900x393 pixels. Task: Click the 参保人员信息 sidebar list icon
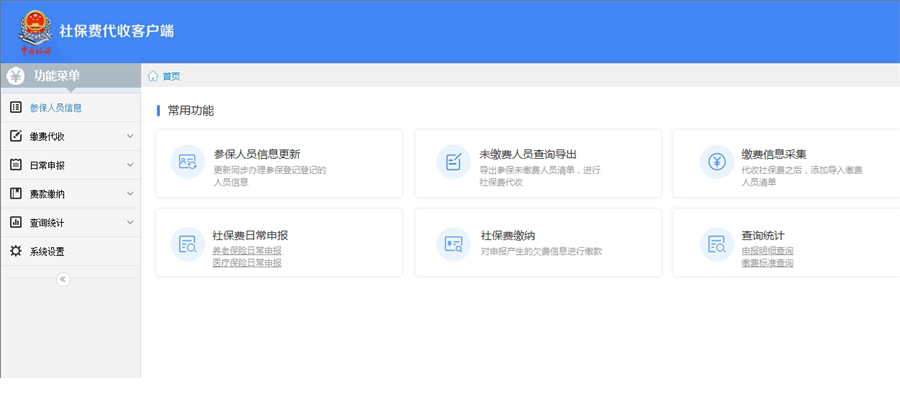[x=15, y=107]
